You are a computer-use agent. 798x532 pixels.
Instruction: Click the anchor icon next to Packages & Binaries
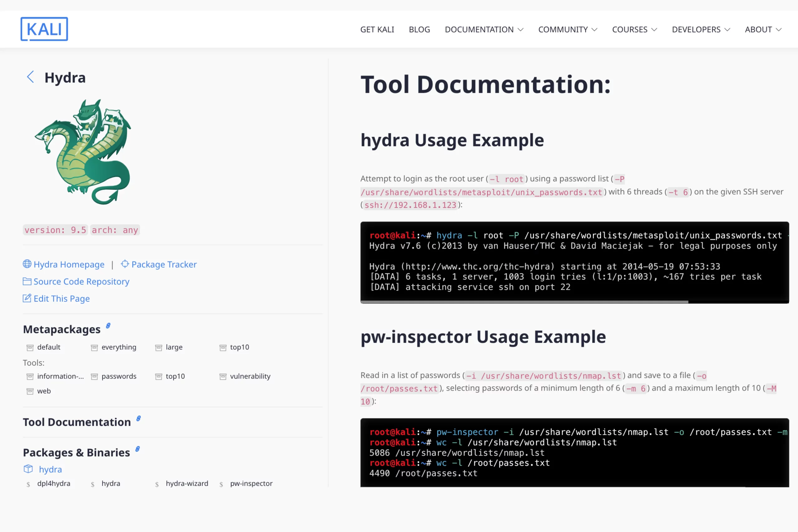click(x=137, y=449)
